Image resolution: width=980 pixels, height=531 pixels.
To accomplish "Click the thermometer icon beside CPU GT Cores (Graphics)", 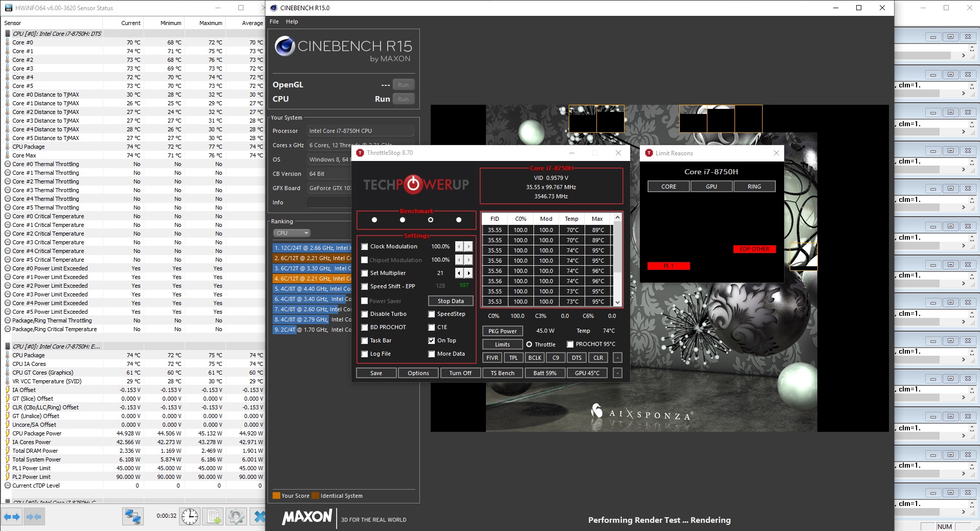I will [7, 373].
